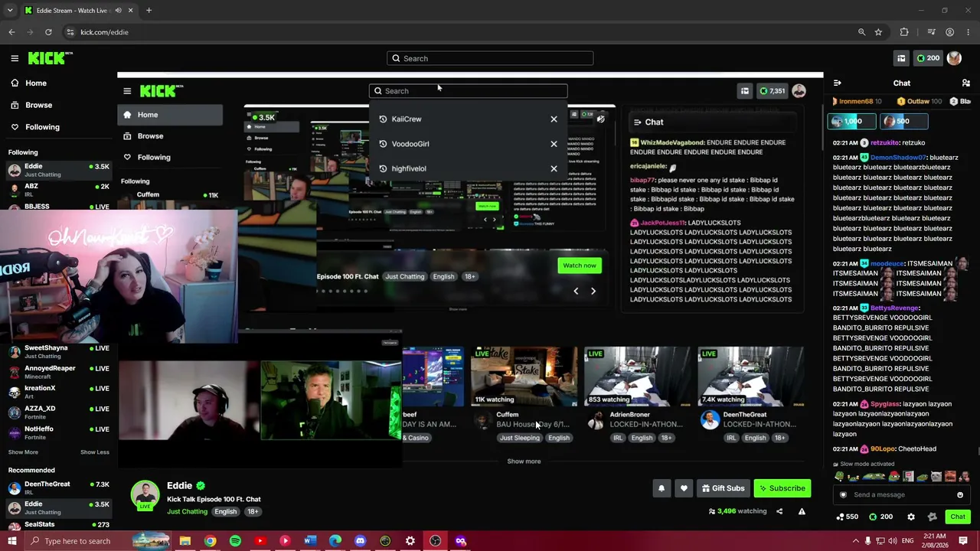This screenshot has height=551, width=980.
Task: Click the Just Chatting category link under Eddie
Action: (188, 511)
